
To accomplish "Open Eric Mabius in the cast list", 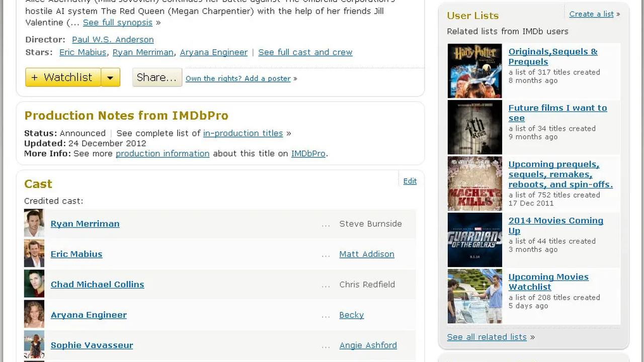I will click(76, 254).
